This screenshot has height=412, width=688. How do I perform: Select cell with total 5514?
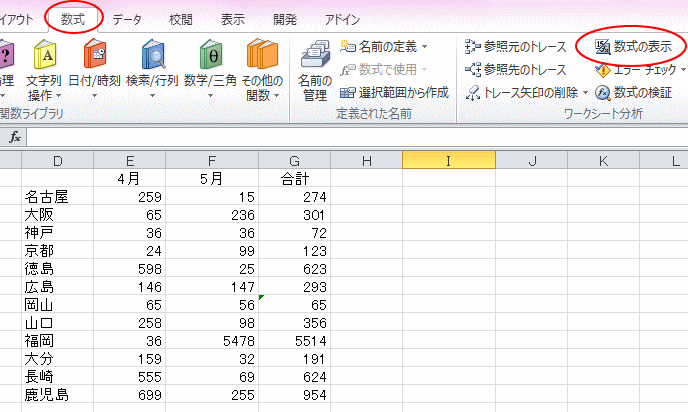coord(294,340)
